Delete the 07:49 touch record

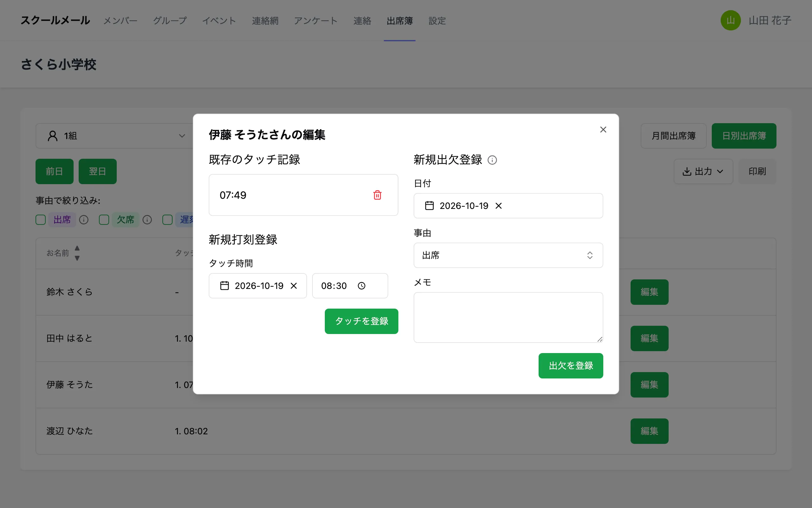click(377, 195)
